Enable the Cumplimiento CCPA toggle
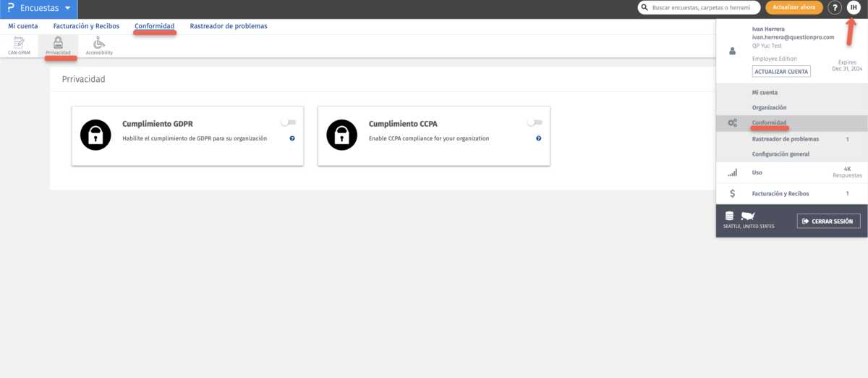 (x=535, y=122)
